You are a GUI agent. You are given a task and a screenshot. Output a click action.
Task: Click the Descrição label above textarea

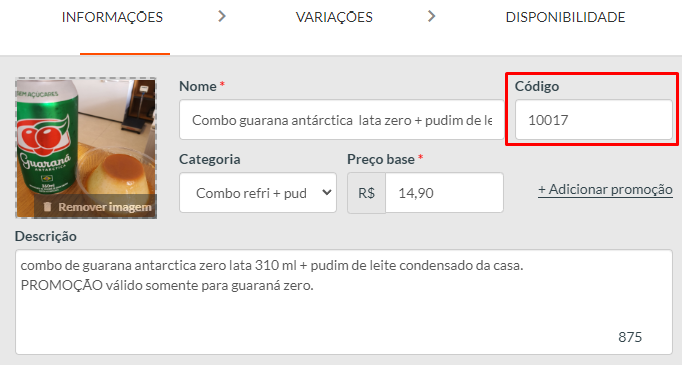click(x=46, y=236)
